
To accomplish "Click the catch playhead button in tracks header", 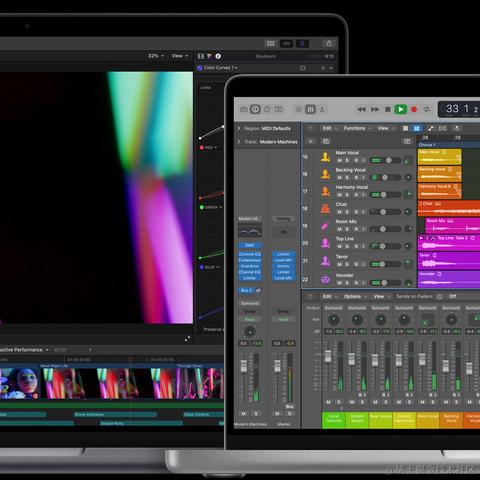I will pos(457,128).
